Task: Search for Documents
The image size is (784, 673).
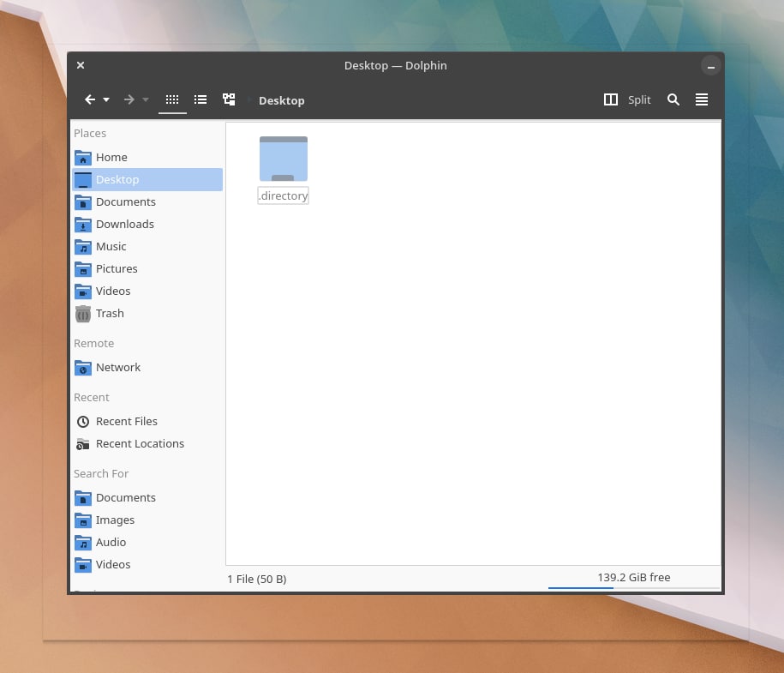Action: 147,498
